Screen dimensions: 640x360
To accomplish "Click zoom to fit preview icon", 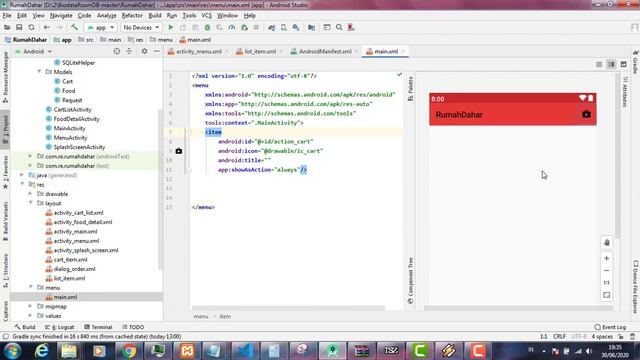I will [607, 295].
